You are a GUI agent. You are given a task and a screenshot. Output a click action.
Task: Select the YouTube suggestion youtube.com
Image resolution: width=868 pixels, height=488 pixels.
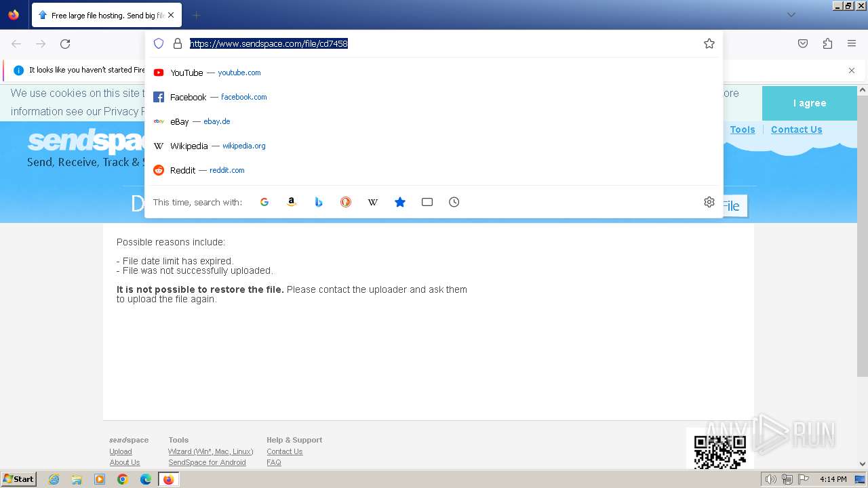point(434,73)
